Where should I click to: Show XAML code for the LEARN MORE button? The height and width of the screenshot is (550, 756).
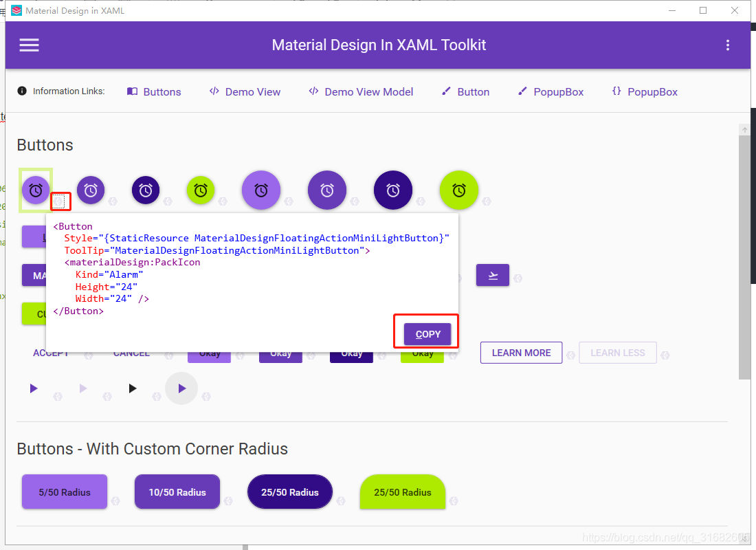tap(571, 355)
